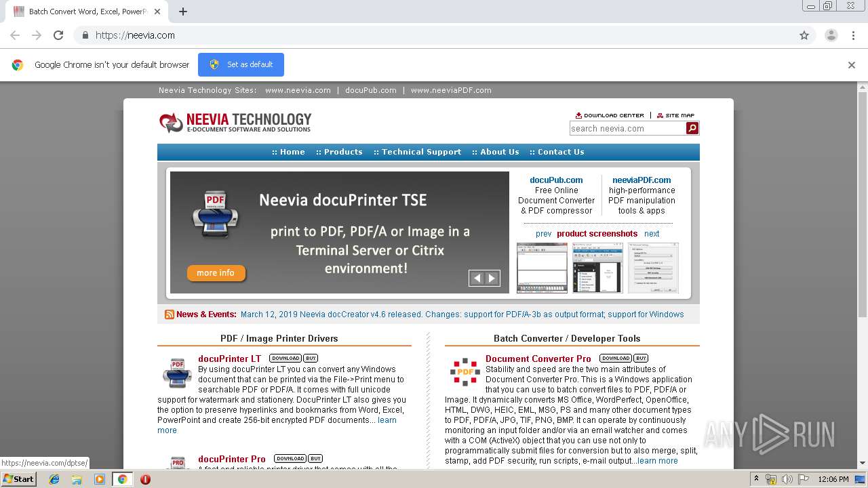Open the Technical Support menu item

(x=417, y=152)
